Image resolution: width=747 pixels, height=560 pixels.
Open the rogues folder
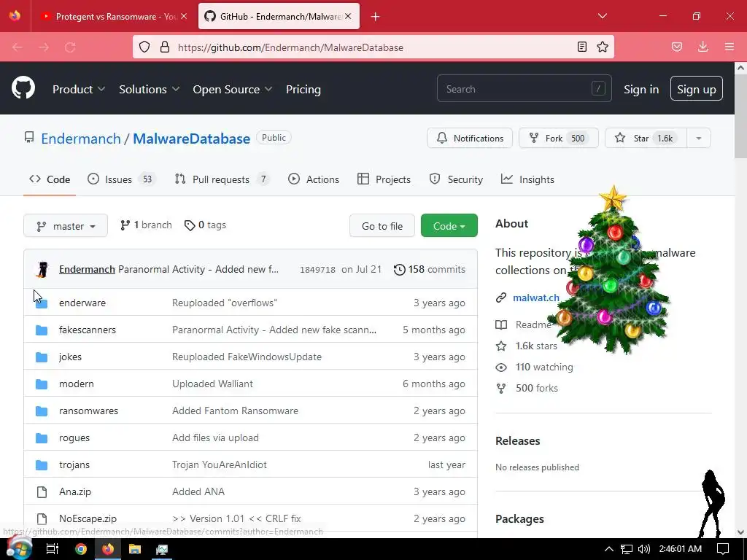74,437
